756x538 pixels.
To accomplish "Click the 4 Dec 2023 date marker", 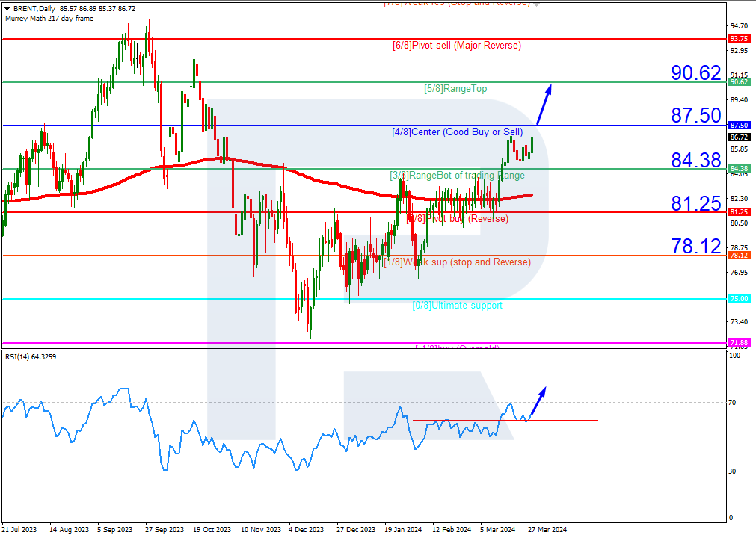I will tap(306, 529).
